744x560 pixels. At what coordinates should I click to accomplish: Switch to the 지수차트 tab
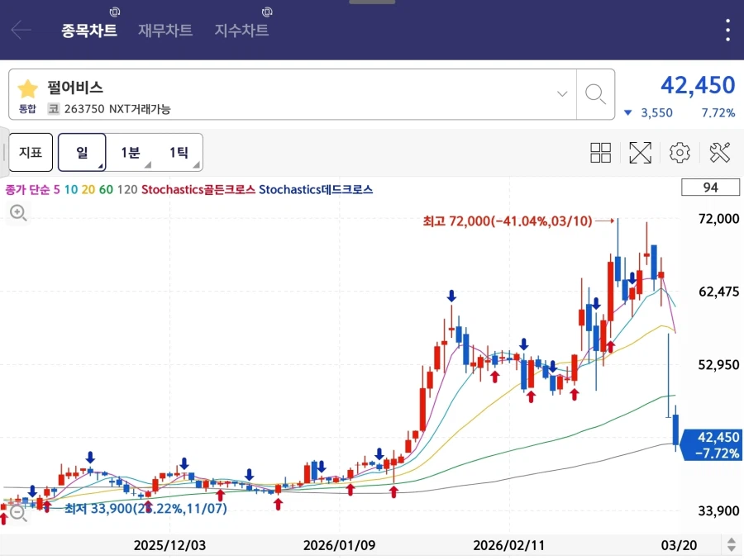(241, 31)
